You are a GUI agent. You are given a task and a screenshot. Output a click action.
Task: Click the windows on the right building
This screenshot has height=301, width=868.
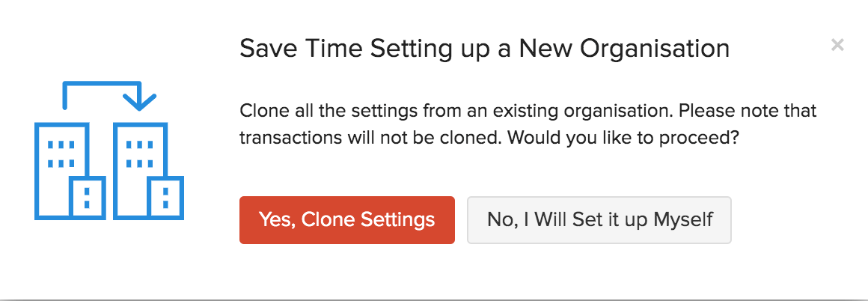click(139, 153)
